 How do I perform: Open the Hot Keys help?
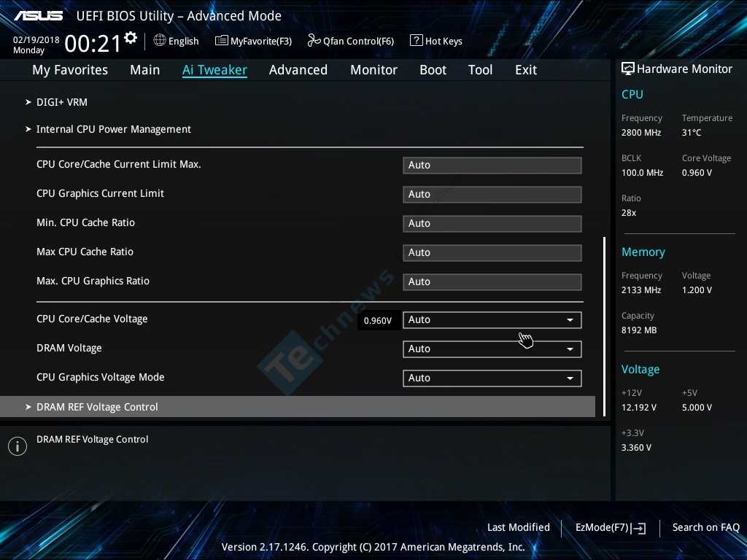click(x=436, y=41)
